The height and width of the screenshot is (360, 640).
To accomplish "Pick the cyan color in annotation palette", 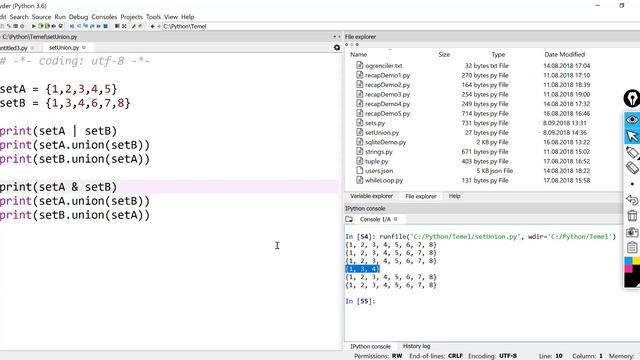I will (x=628, y=260).
